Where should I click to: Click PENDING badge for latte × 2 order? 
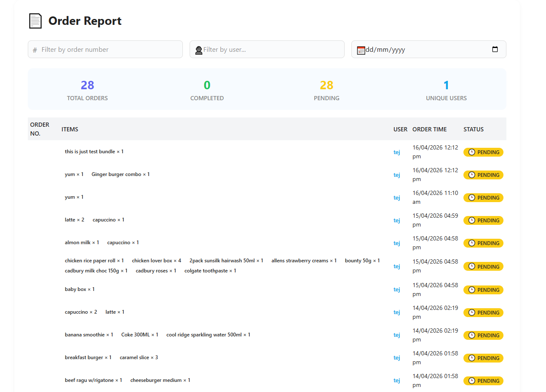click(x=483, y=220)
